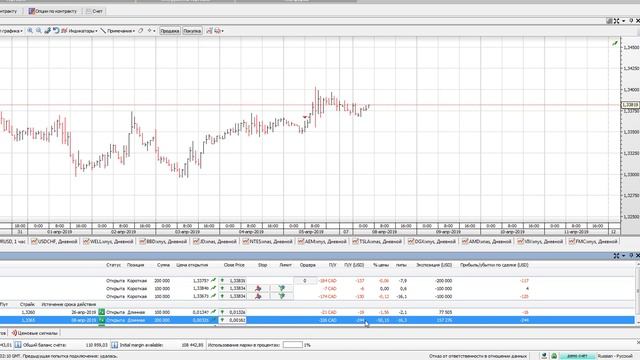This screenshot has height=360, width=640.
Task: Switch to the NTES:xnas chart tab
Action: [267, 242]
